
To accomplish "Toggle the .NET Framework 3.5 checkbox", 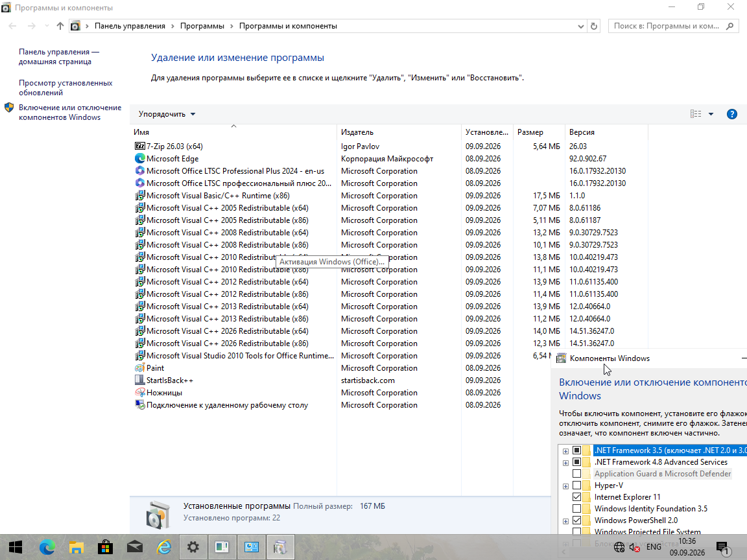I will [x=576, y=450].
